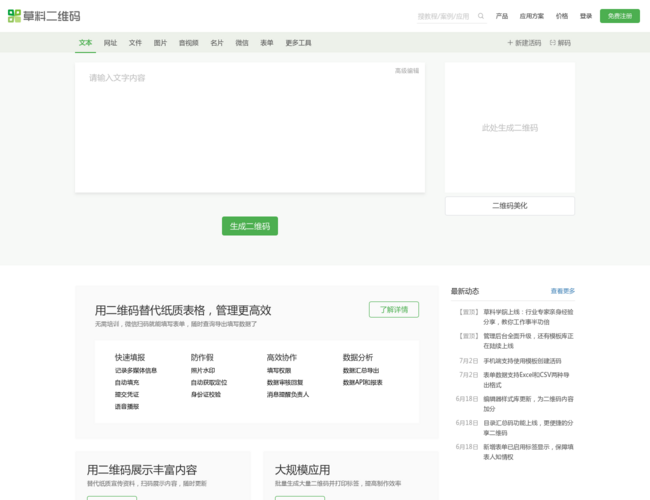The image size is (650, 500).
Task: Click the 解码 decode icon
Action: click(x=552, y=43)
